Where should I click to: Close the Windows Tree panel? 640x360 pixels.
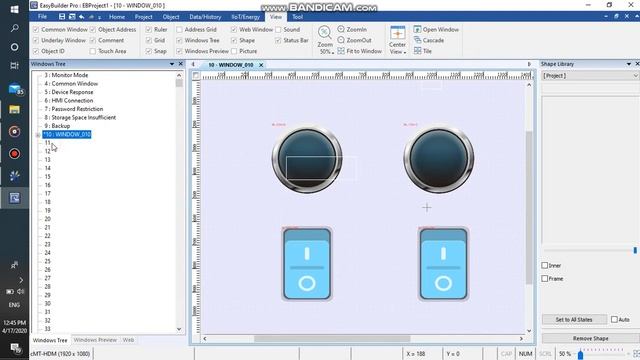(x=180, y=64)
